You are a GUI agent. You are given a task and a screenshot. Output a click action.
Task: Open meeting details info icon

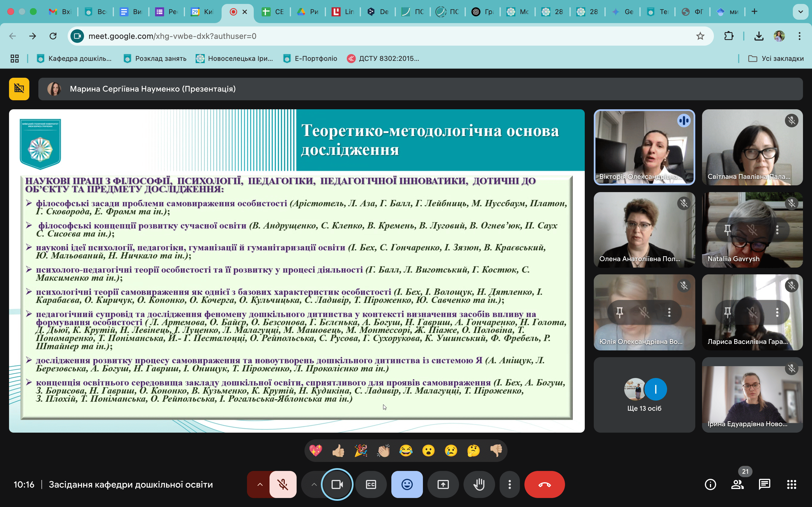point(710,484)
